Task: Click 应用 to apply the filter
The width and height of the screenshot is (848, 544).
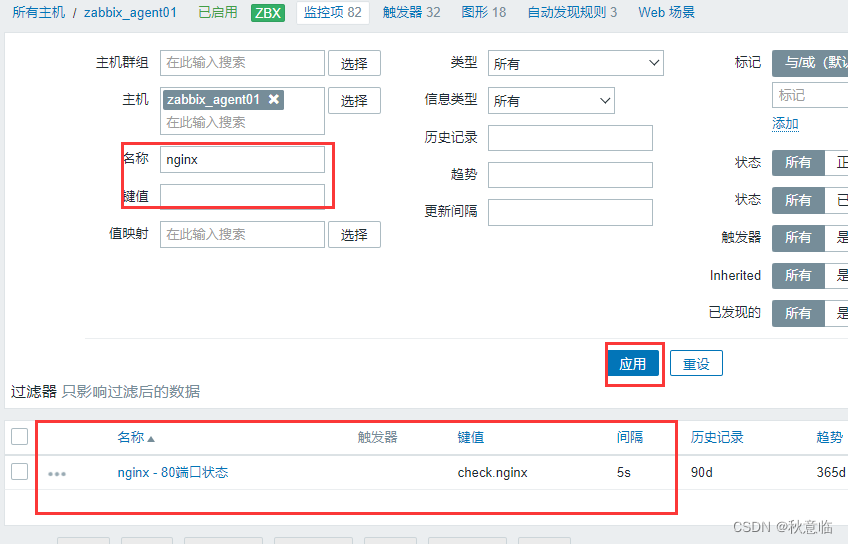Action: (633, 363)
